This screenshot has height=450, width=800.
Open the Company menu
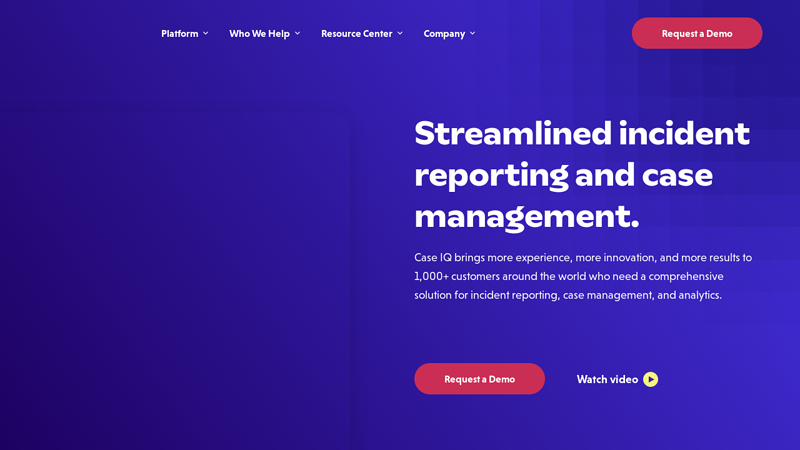pyautogui.click(x=444, y=34)
